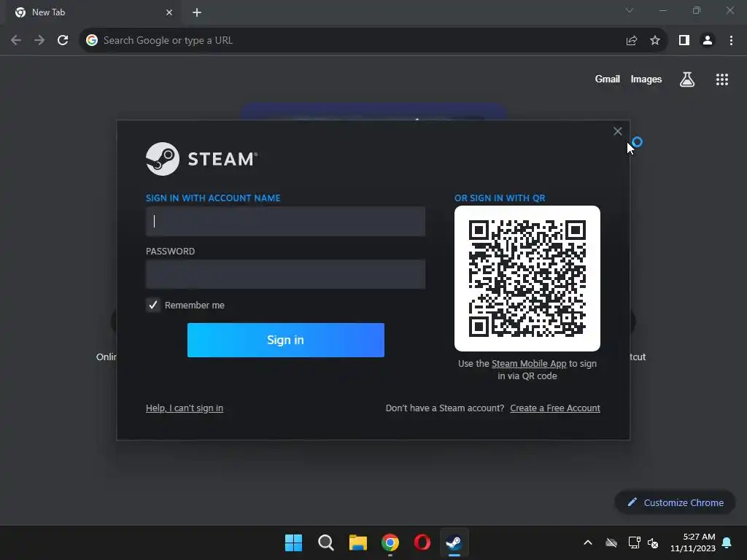Viewport: 747px width, 560px height.
Task: Click the Steam QR code image
Action: 527,279
